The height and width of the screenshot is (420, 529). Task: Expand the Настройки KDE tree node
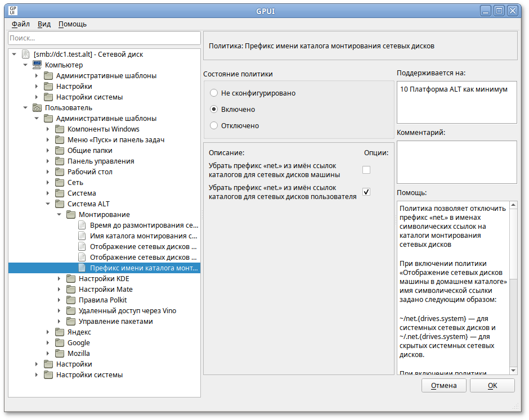click(x=59, y=279)
